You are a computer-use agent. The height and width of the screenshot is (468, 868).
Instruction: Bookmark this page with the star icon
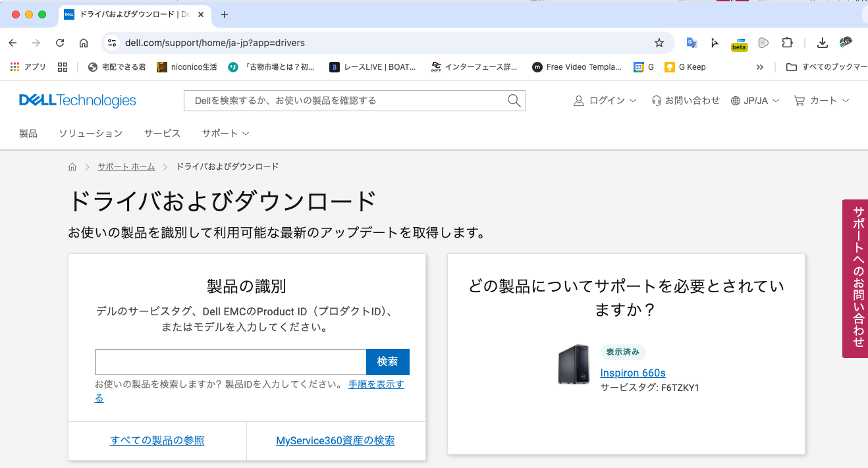pos(659,43)
